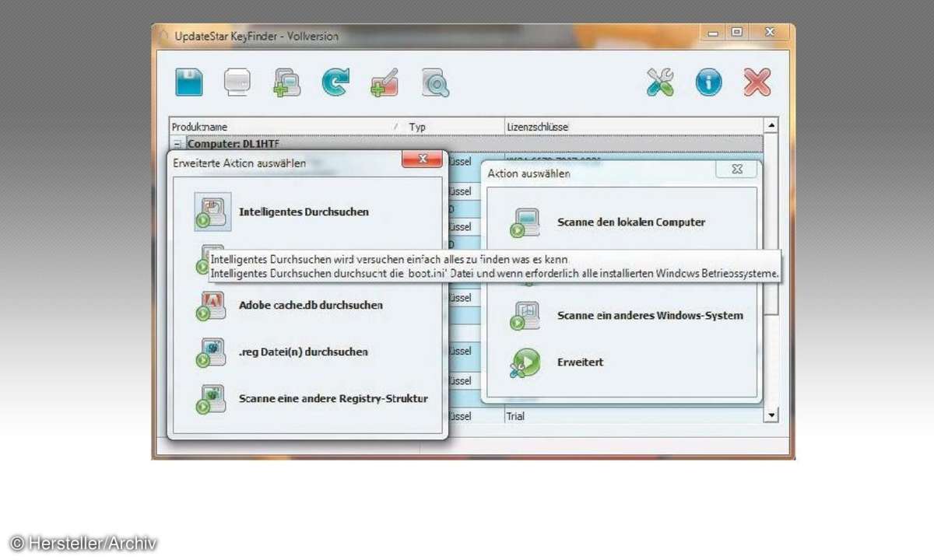
Task: Close the Erweiterte Action auswählen dialog
Action: coord(422,159)
